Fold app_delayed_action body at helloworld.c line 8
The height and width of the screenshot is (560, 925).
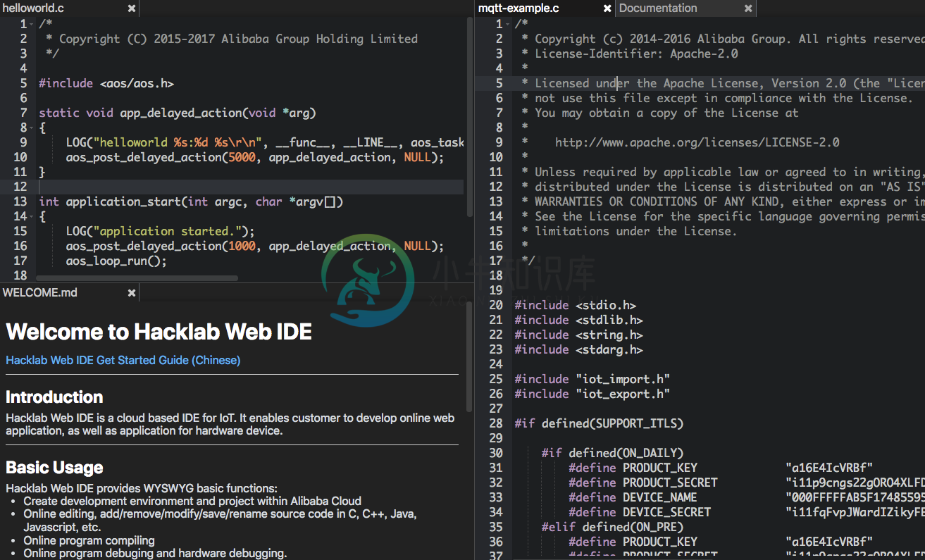coord(32,128)
